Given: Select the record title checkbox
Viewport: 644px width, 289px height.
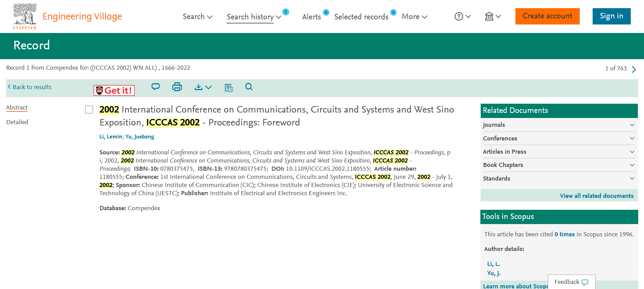Looking at the screenshot, I should (x=89, y=109).
